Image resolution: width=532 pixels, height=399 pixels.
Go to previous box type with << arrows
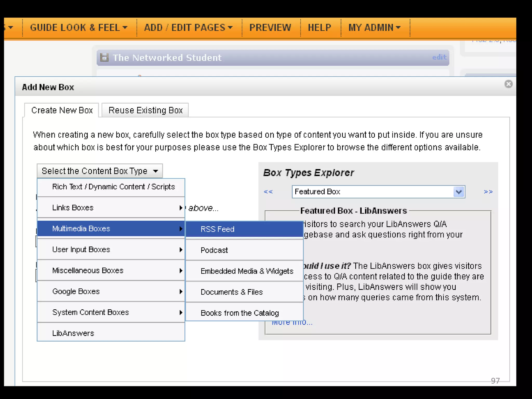[268, 192]
